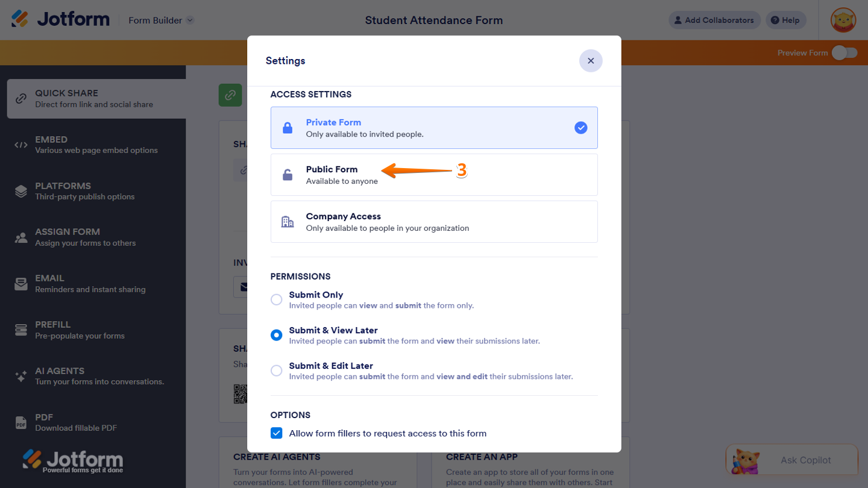Click the Prefill rows icon
The width and height of the screenshot is (868, 488).
(x=21, y=330)
